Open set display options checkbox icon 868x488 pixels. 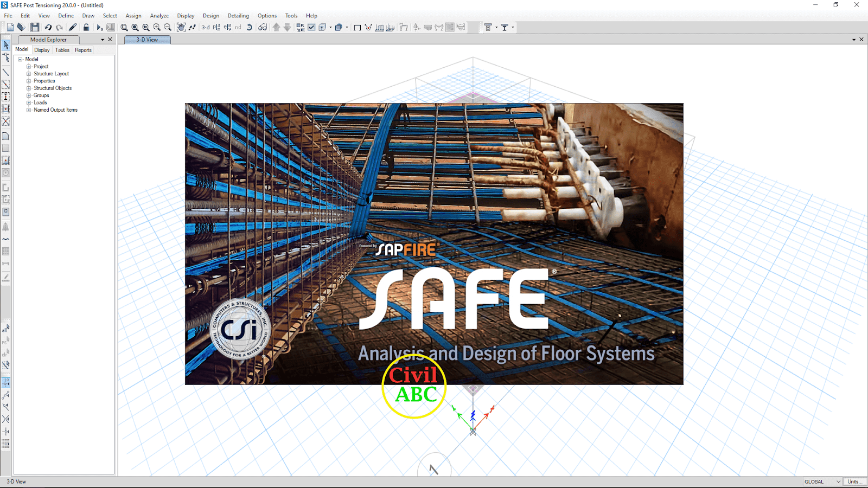click(311, 27)
